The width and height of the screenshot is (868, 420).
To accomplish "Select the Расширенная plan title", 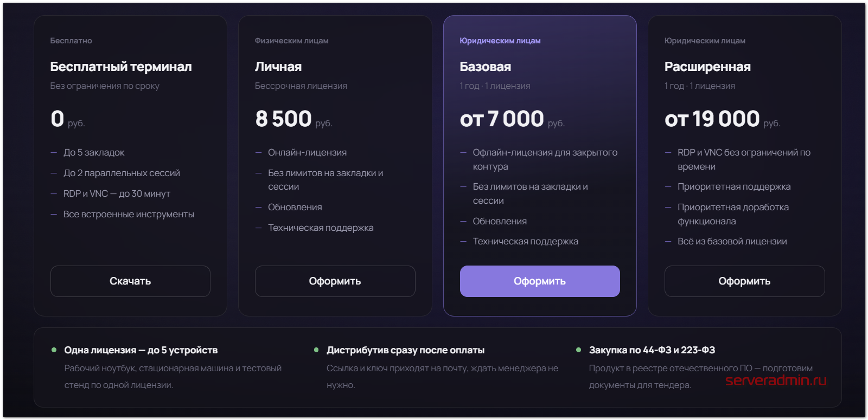I will 707,67.
